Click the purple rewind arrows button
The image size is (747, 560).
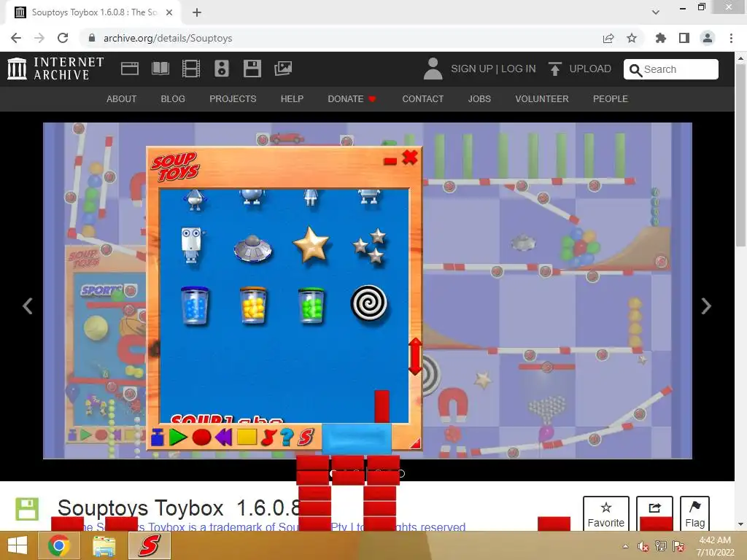tap(223, 437)
